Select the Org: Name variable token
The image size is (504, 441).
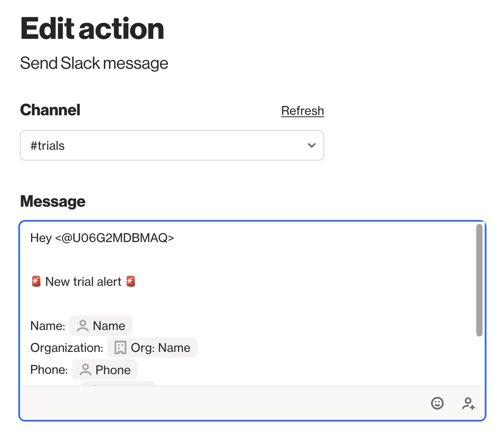point(152,347)
